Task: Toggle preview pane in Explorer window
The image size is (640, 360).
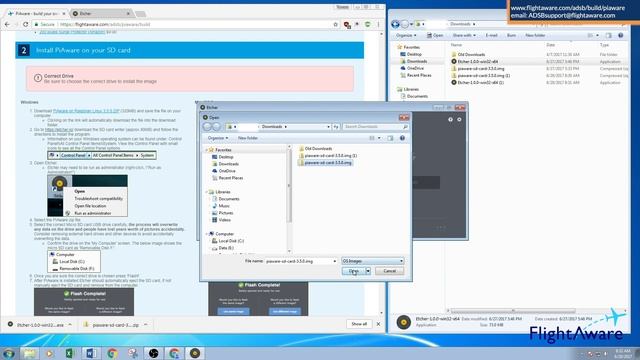Action: point(609,36)
